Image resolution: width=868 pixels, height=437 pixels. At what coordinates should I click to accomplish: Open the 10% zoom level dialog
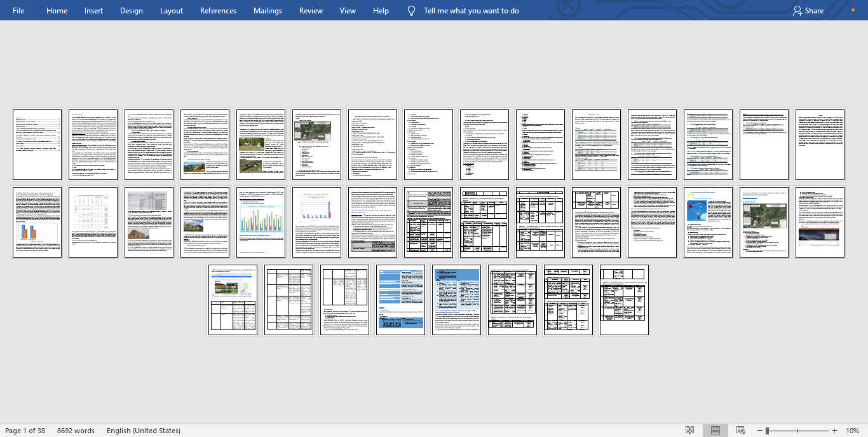[x=852, y=431]
